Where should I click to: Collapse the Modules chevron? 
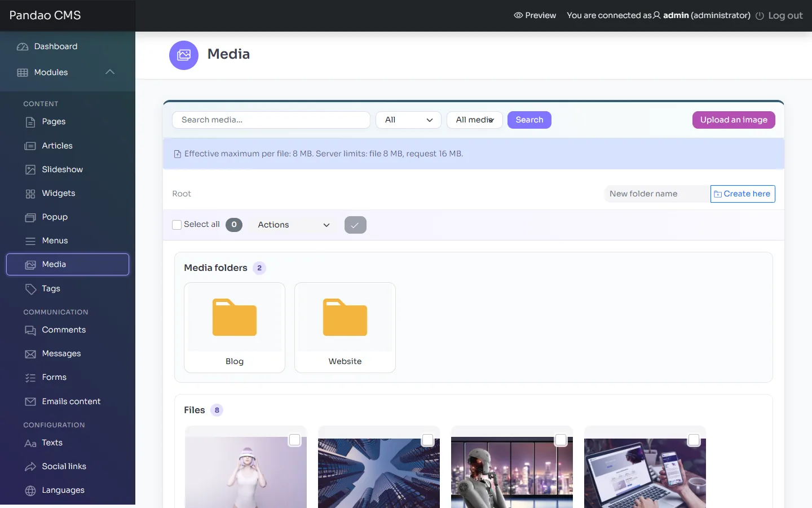coord(110,72)
